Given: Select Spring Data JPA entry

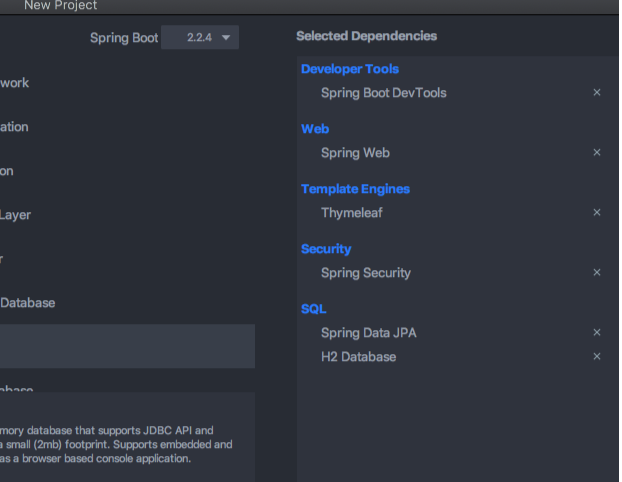Looking at the screenshot, I should 369,332.
